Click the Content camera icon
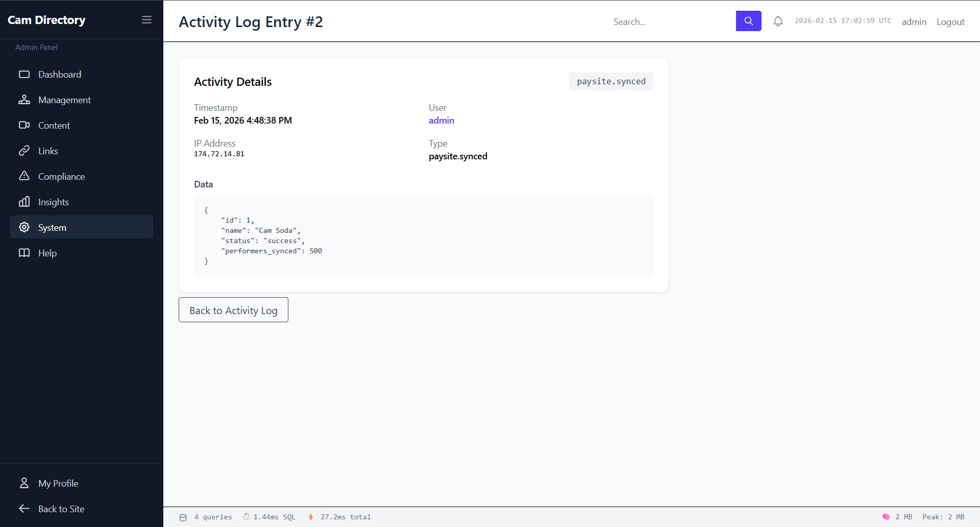This screenshot has width=980, height=527. tap(24, 126)
